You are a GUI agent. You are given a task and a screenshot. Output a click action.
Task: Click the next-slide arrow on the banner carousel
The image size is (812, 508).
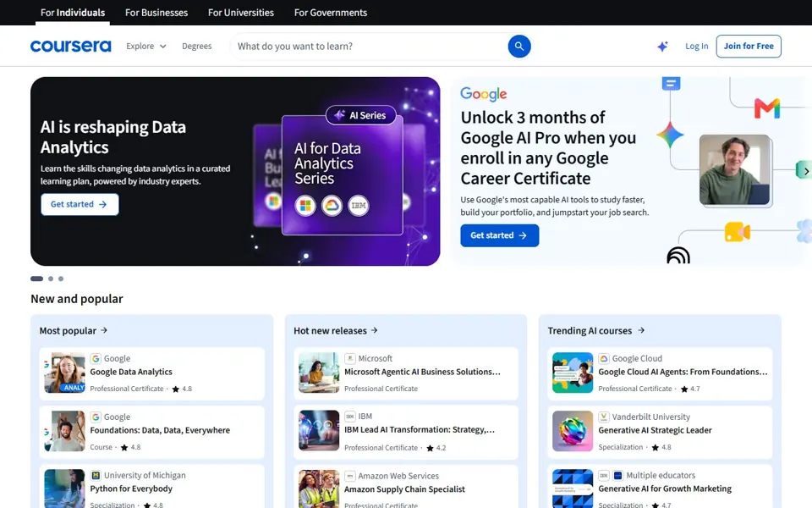click(x=806, y=171)
